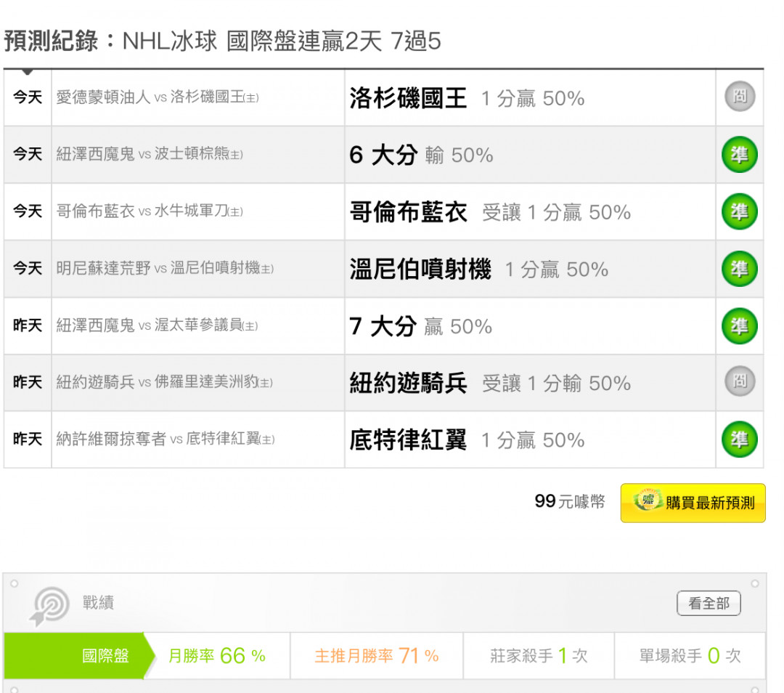Click prediction 紐約遊騎兵 受讓 1 分輸 50%

point(490,384)
